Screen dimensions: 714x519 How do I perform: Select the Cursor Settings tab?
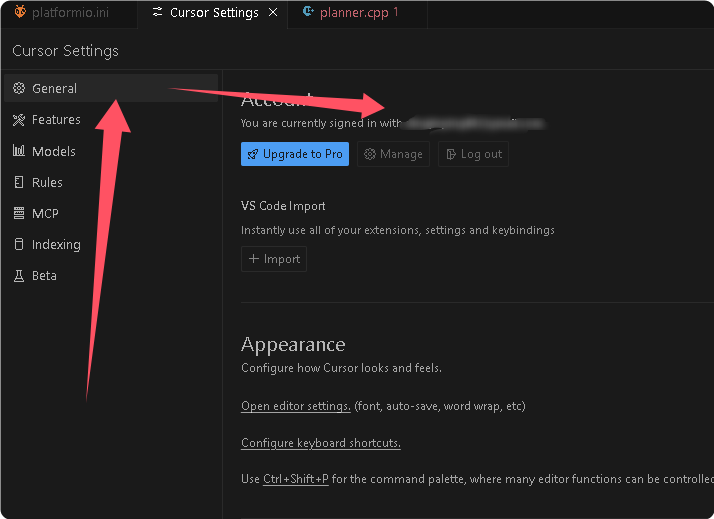(213, 13)
